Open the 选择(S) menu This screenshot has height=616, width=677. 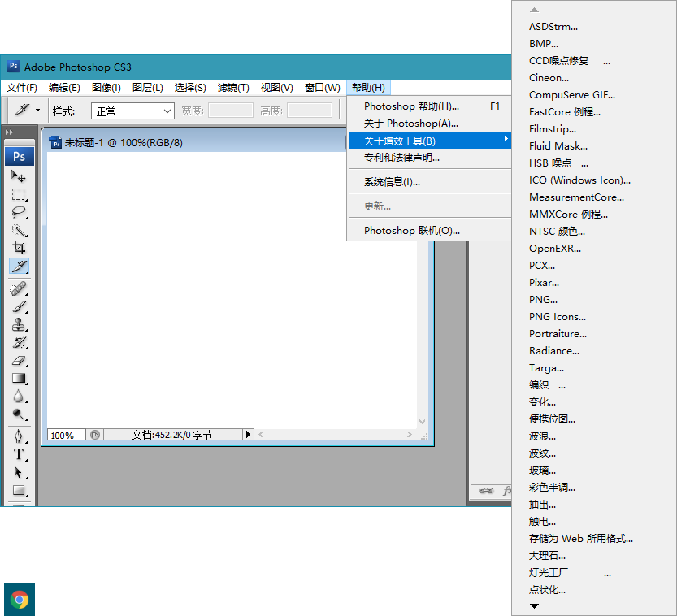(x=190, y=88)
